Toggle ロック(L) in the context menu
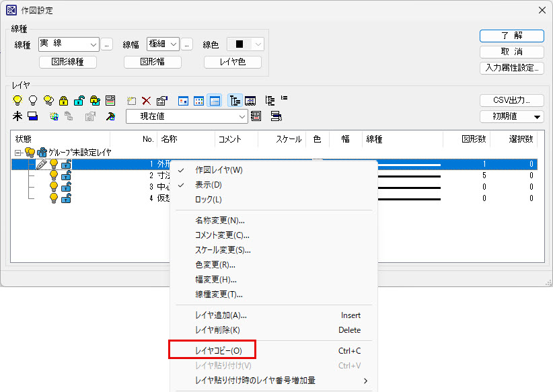Viewport: 553px width, 392px height. tap(274, 200)
